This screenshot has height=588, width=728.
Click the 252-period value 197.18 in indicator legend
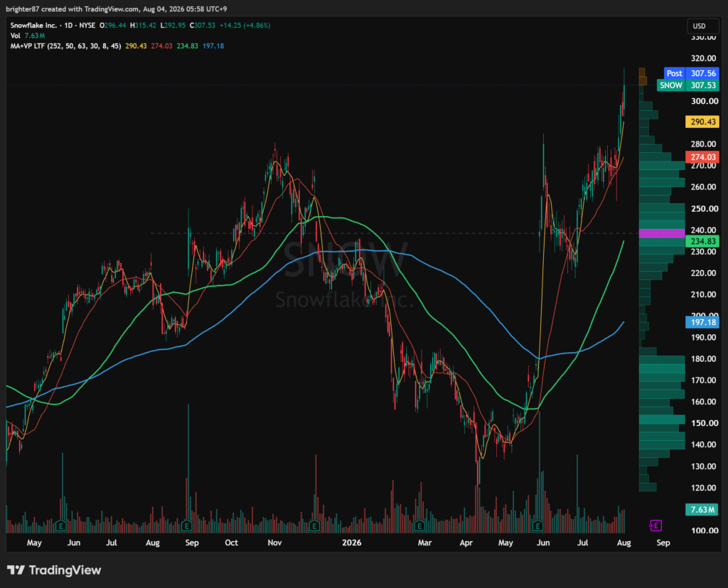[x=213, y=46]
